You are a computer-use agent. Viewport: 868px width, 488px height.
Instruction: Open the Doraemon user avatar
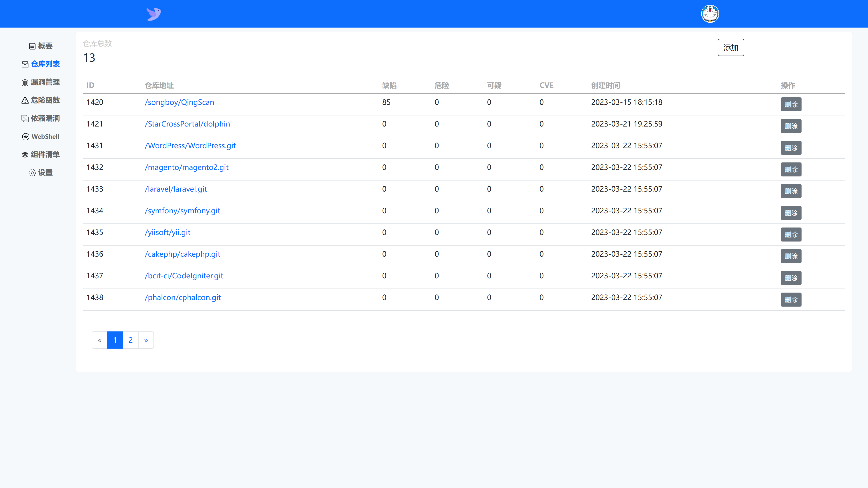pyautogui.click(x=710, y=14)
